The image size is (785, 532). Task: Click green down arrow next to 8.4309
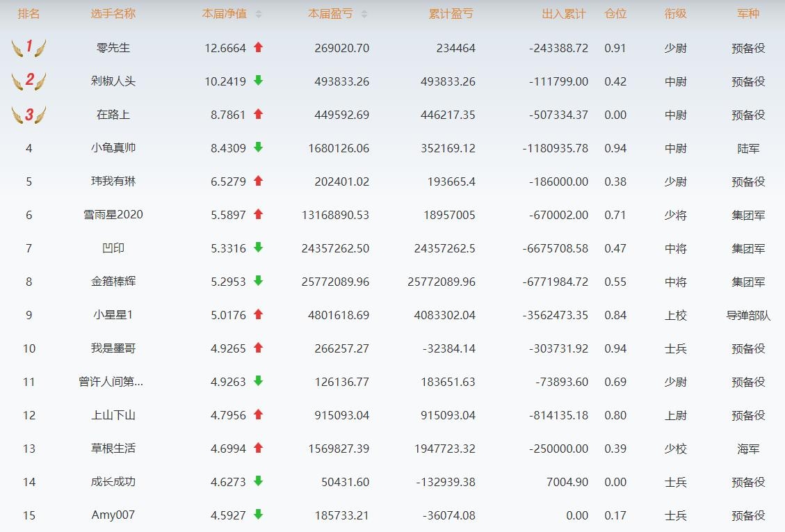[259, 147]
